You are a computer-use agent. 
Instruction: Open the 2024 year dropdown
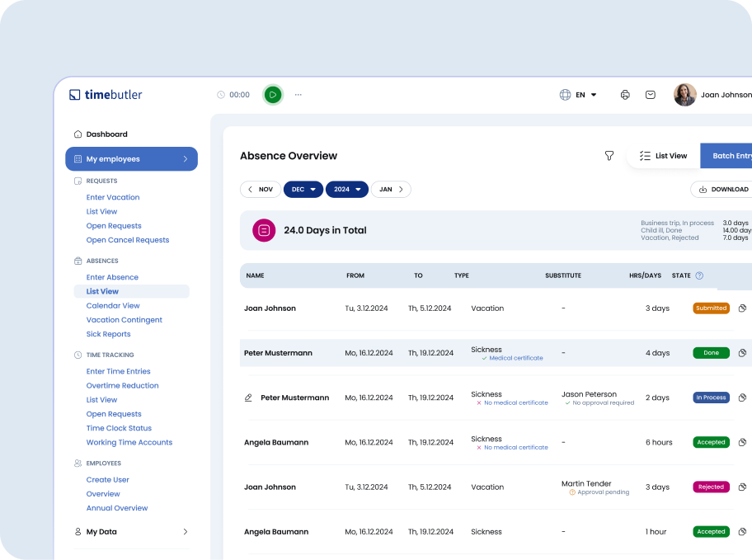(x=347, y=189)
